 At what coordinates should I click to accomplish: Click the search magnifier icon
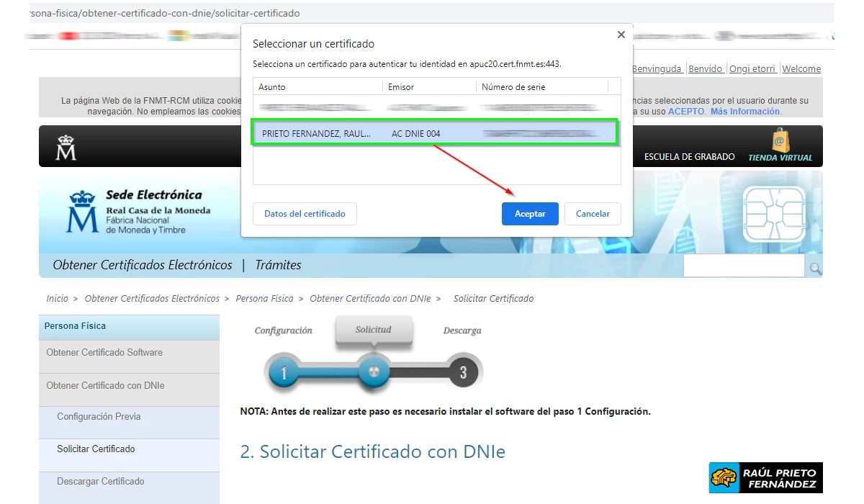coord(814,266)
